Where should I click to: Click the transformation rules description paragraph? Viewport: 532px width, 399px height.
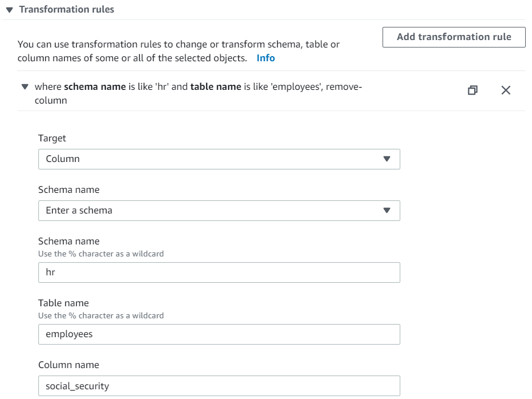coord(178,51)
